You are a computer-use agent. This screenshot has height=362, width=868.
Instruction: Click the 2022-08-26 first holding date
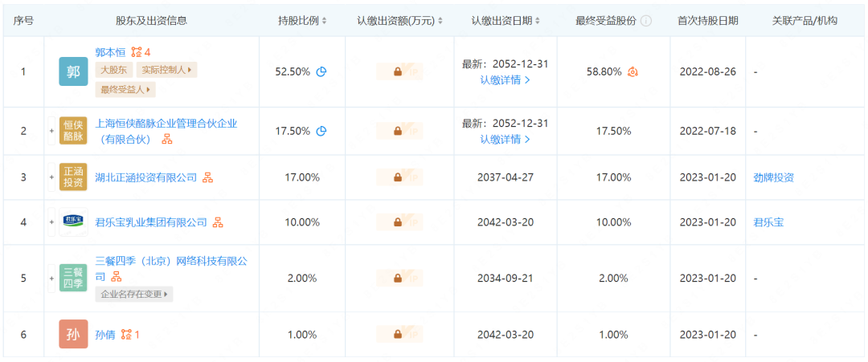point(707,71)
